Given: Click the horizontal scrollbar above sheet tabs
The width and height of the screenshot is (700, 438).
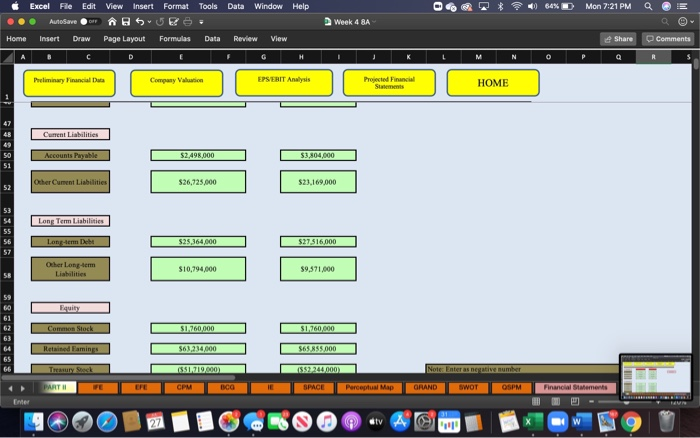Looking at the screenshot, I should (x=118, y=377).
